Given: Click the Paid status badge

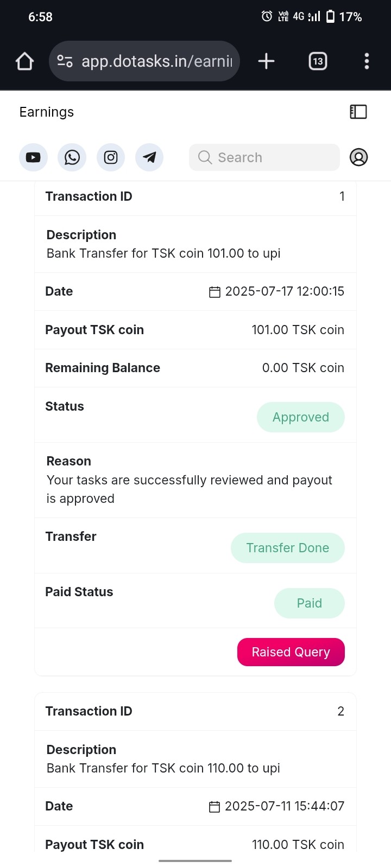Looking at the screenshot, I should [310, 603].
